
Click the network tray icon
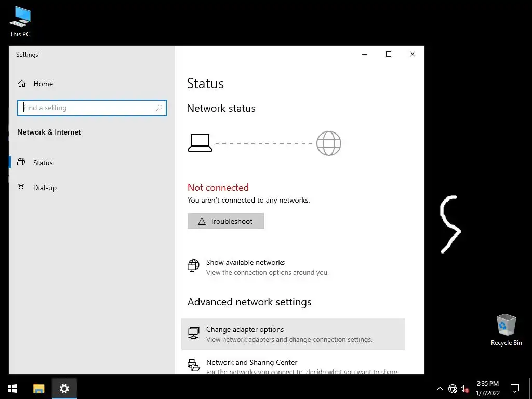click(453, 389)
